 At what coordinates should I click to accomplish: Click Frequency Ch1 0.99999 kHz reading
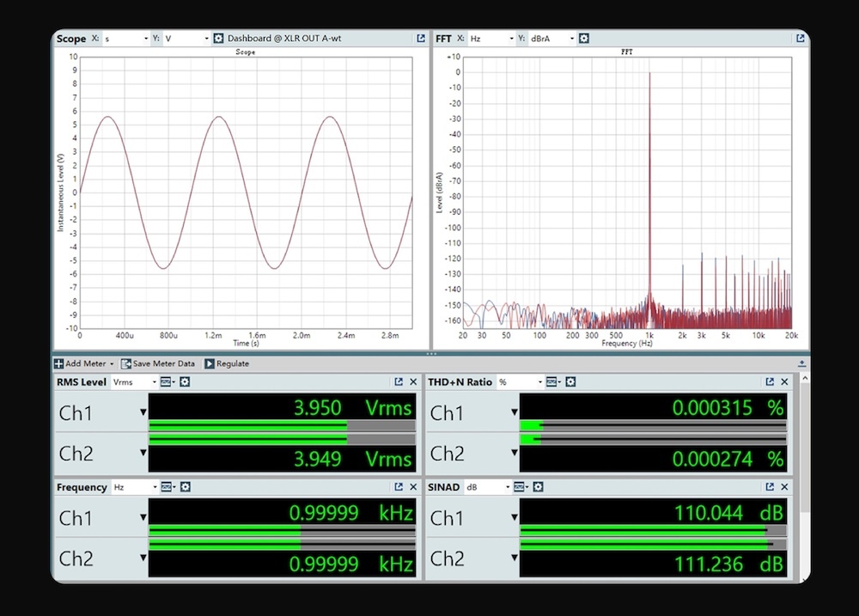coord(350,514)
